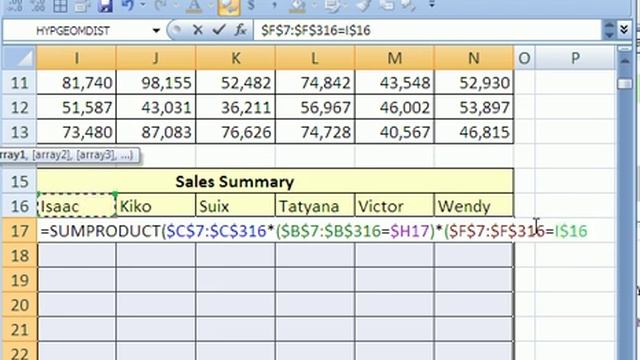The height and width of the screenshot is (360, 640).
Task: Select row 17 header
Action: tap(20, 231)
